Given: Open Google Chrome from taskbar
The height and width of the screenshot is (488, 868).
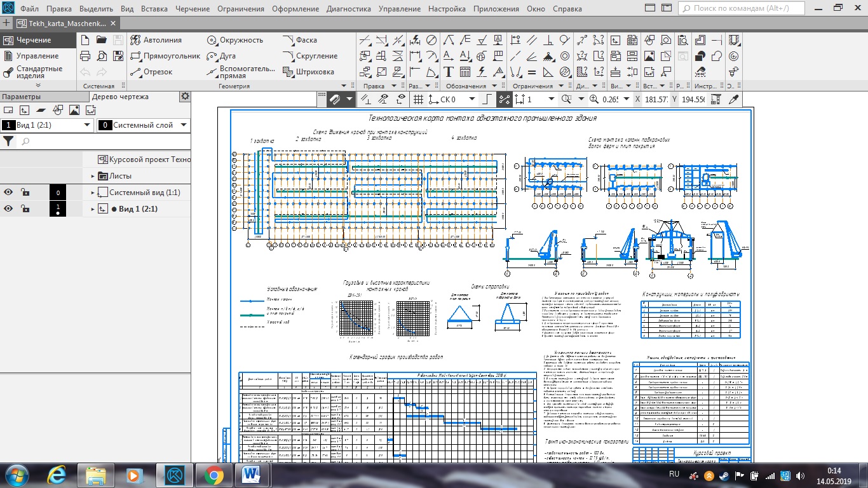Looking at the screenshot, I should [x=213, y=475].
